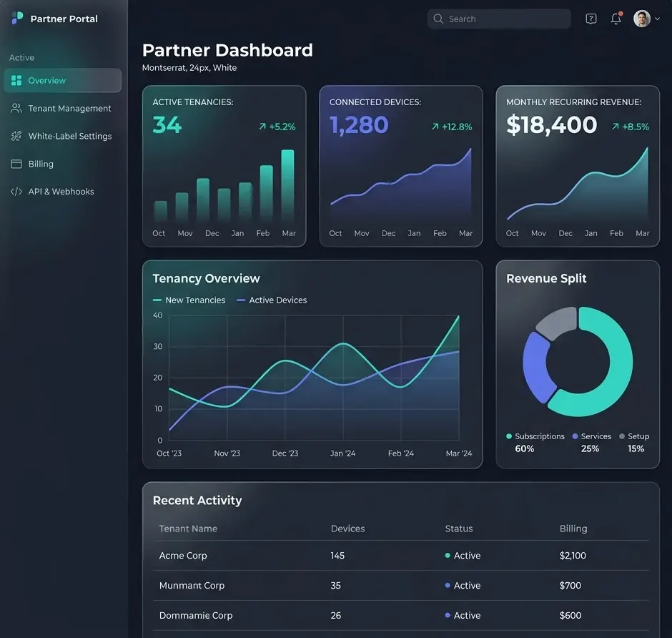Sort by Billing column header

click(573, 529)
